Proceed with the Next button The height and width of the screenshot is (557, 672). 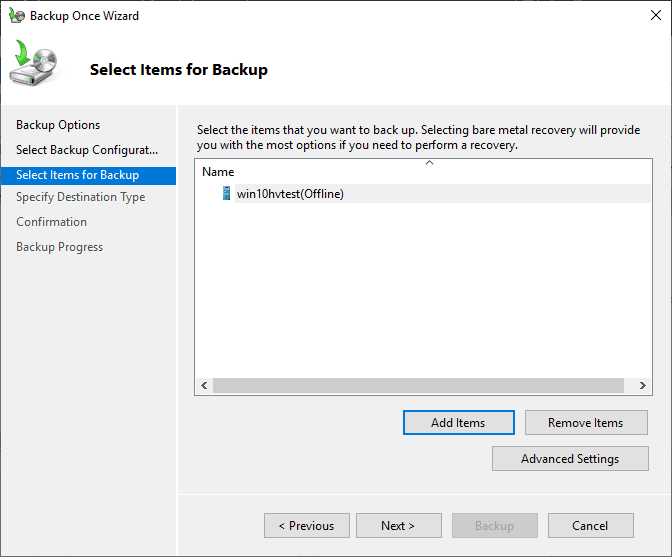tap(398, 526)
